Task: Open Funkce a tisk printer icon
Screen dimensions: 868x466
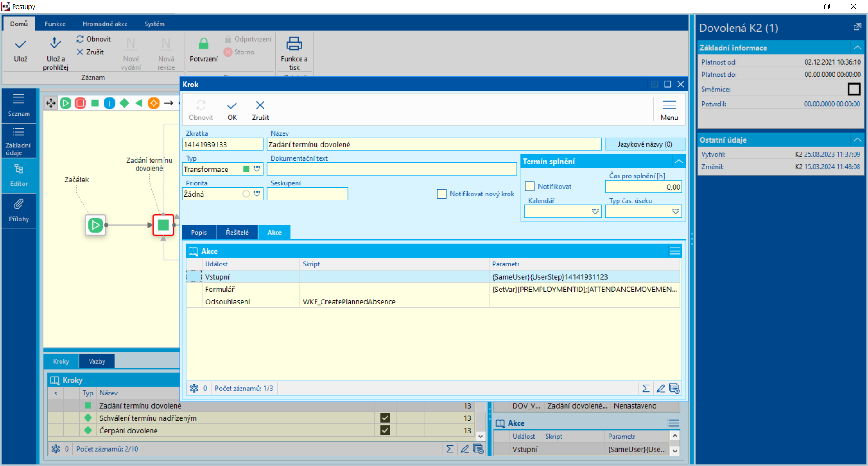Action: pyautogui.click(x=294, y=44)
